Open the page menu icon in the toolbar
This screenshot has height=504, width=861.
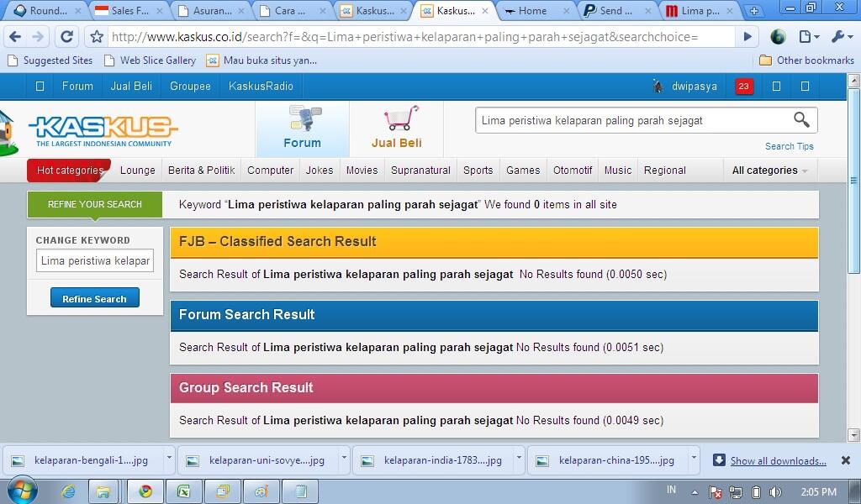click(808, 37)
